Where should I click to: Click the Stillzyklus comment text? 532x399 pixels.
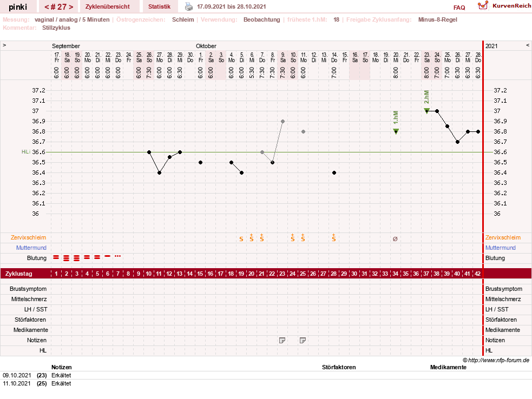[x=56, y=28]
